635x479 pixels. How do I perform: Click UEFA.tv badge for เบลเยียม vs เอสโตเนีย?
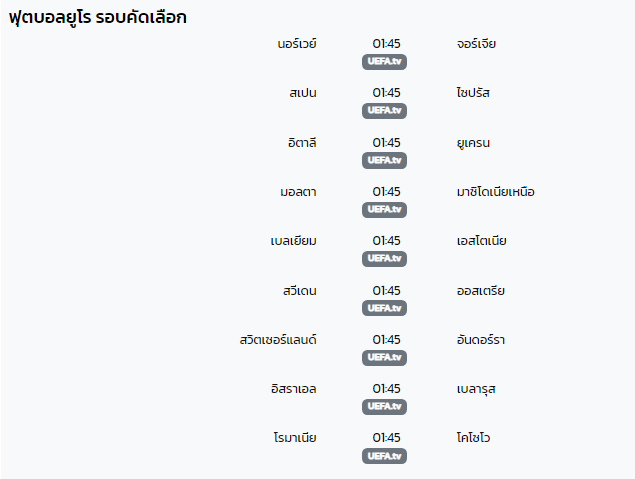pos(384,258)
